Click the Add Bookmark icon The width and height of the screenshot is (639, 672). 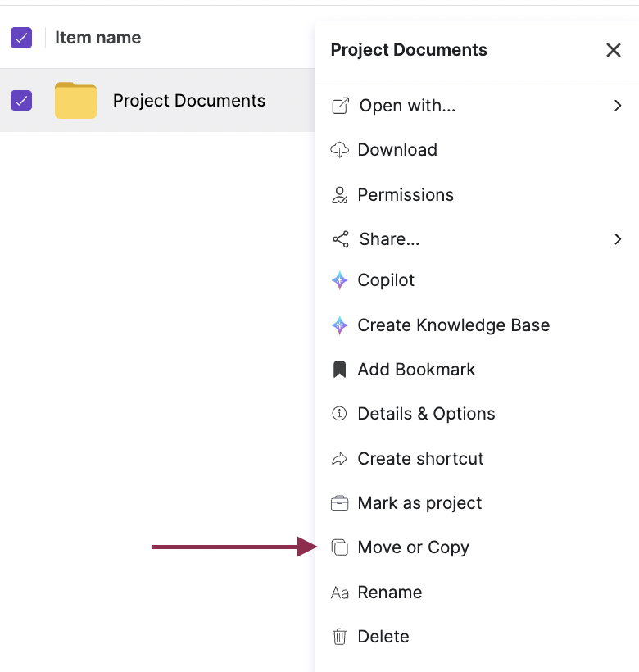pos(339,370)
